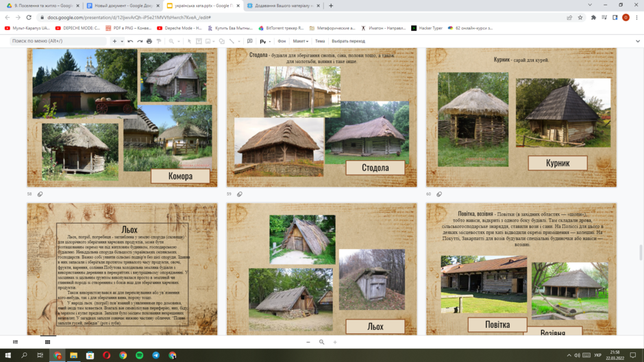Open the Макет layout dropdown
Viewport: 644px width, 362px height.
(x=300, y=41)
